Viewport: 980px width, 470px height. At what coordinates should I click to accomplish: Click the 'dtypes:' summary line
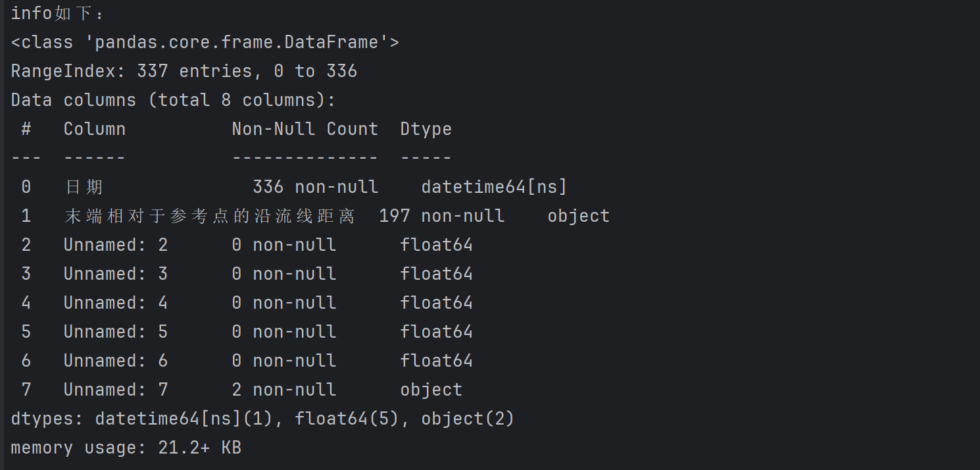pyautogui.click(x=262, y=419)
